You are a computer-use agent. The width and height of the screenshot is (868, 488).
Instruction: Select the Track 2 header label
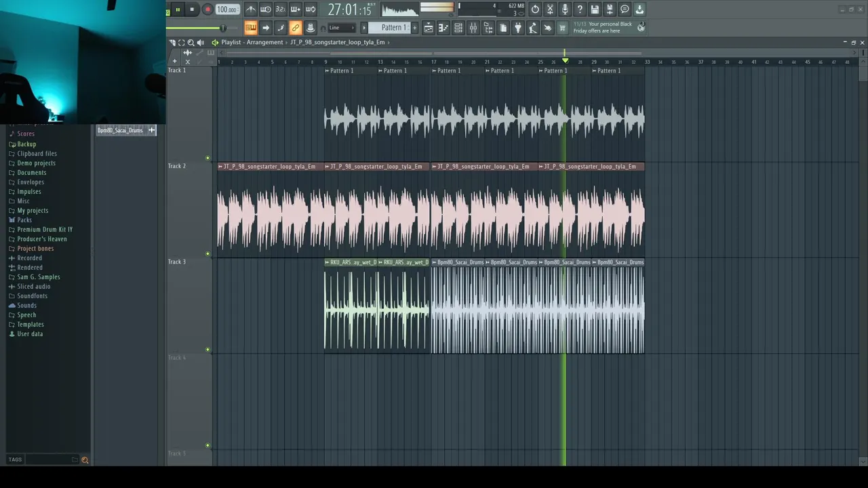click(x=177, y=166)
